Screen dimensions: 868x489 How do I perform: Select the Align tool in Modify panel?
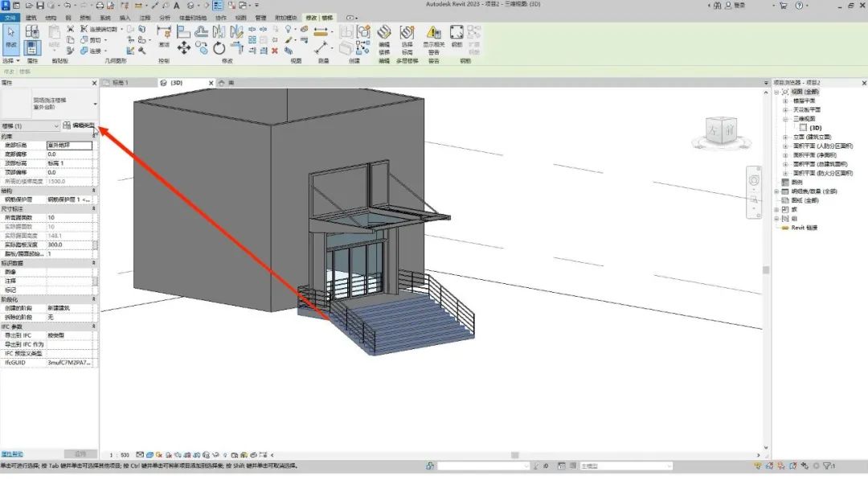(184, 31)
